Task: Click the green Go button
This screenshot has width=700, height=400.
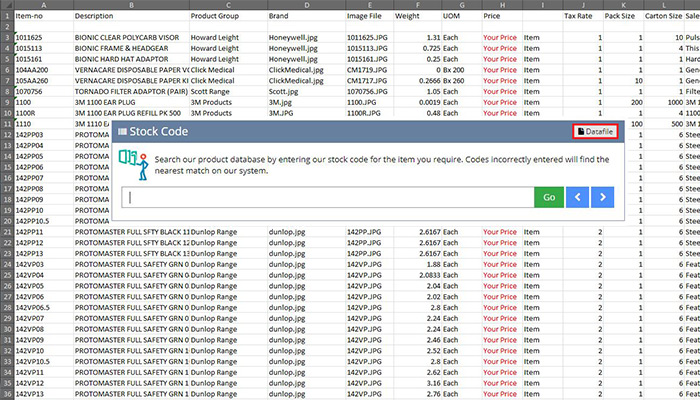Action: (x=549, y=197)
